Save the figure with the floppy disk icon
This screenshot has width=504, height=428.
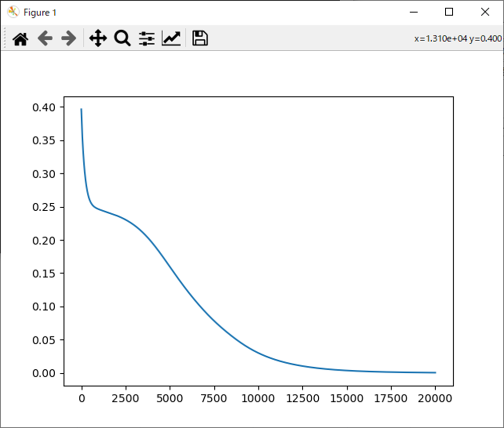tap(200, 39)
